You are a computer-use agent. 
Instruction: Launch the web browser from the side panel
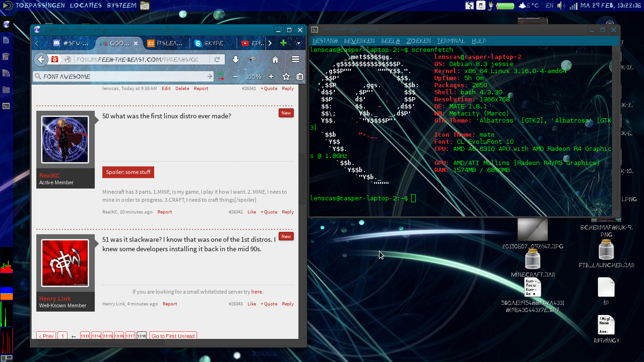coord(6,25)
